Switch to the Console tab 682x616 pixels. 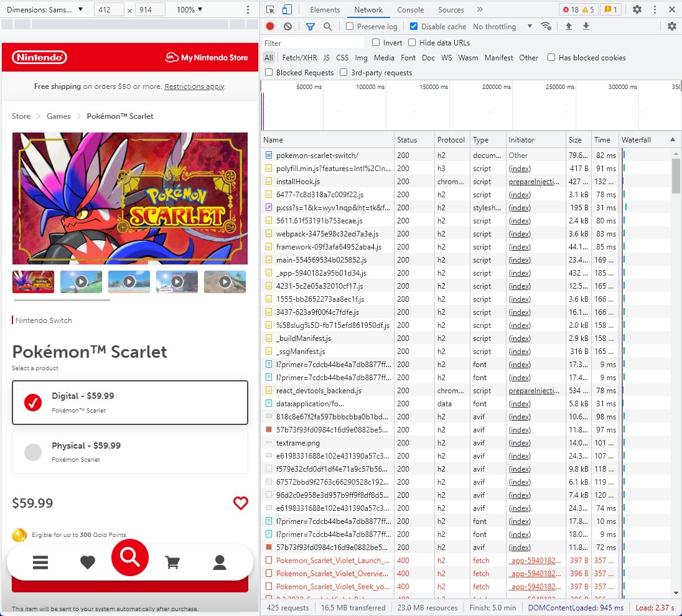click(410, 9)
